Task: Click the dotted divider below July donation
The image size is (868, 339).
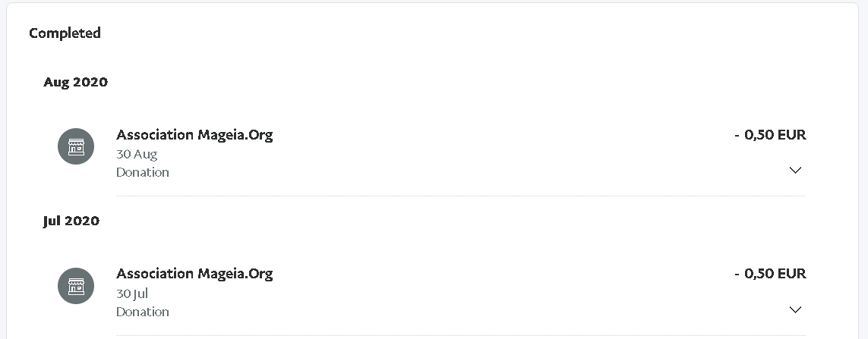Action: 461,335
